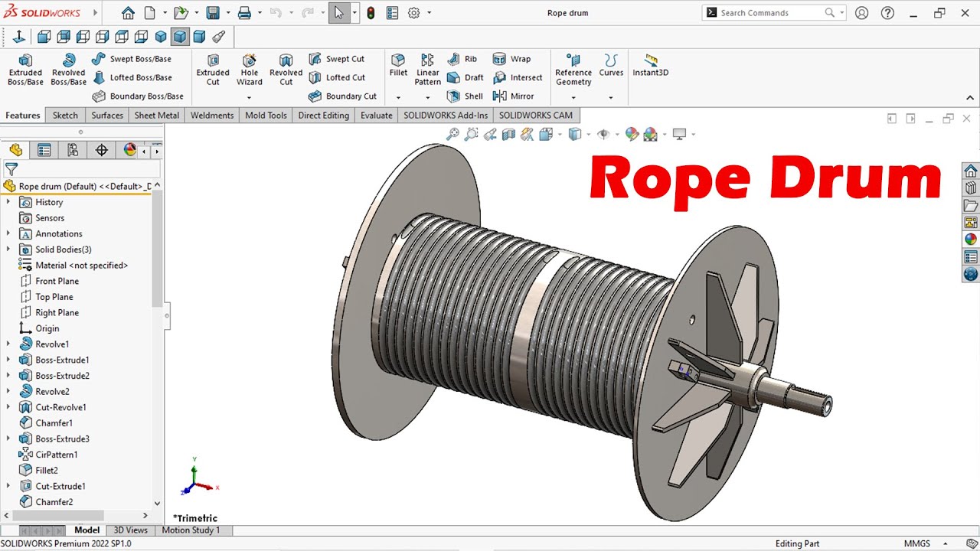Activate the Extruded Cut tool
Viewport: 980px width, 551px height.
coord(213,70)
